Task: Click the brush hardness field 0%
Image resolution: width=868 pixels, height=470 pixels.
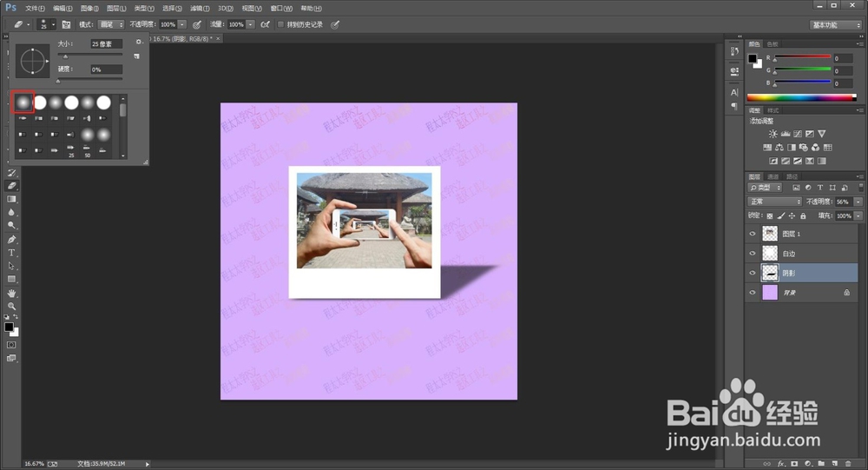Action: pos(106,70)
